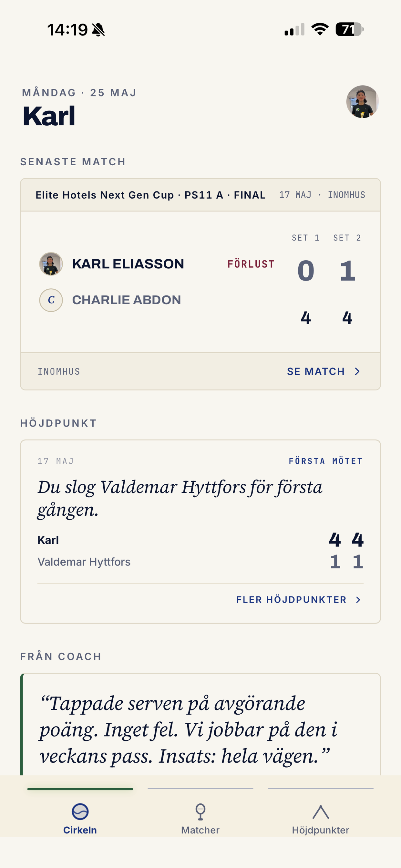Expand match via SE MATCH chevron

(x=357, y=371)
